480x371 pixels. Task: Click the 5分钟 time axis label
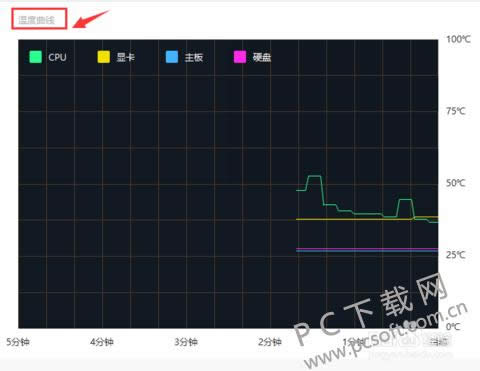click(18, 342)
